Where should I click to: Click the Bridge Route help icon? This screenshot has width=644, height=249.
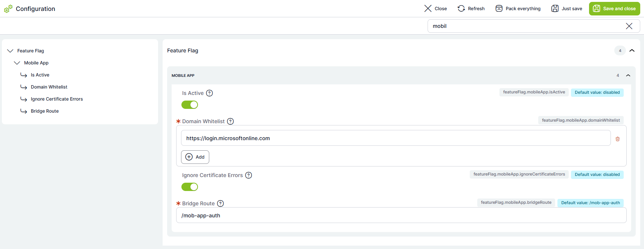221,203
